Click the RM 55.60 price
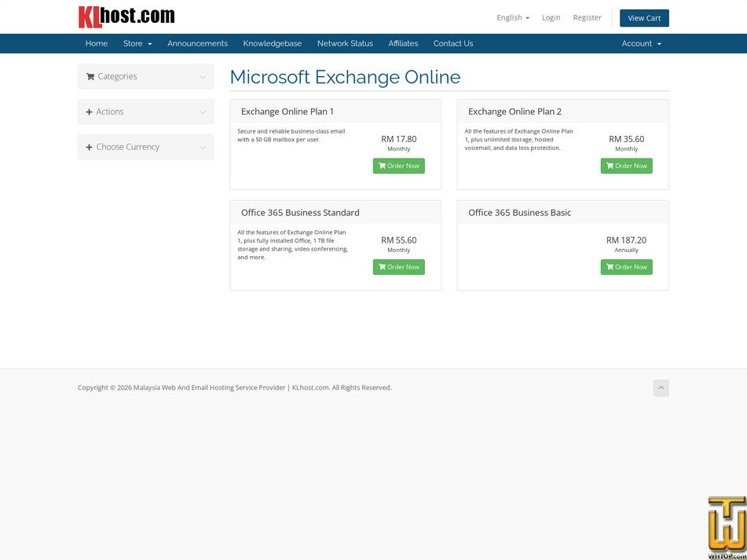 (x=399, y=240)
